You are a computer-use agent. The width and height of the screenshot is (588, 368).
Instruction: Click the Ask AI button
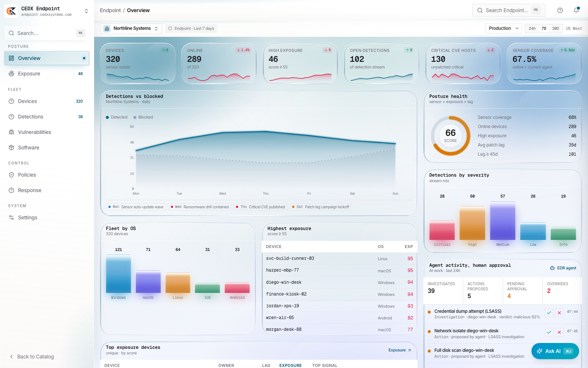[x=555, y=351]
